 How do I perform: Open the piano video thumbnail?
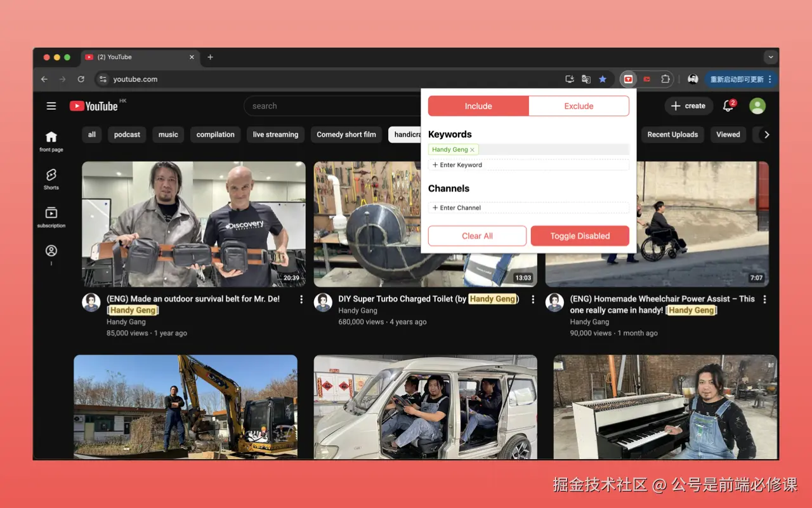point(665,406)
